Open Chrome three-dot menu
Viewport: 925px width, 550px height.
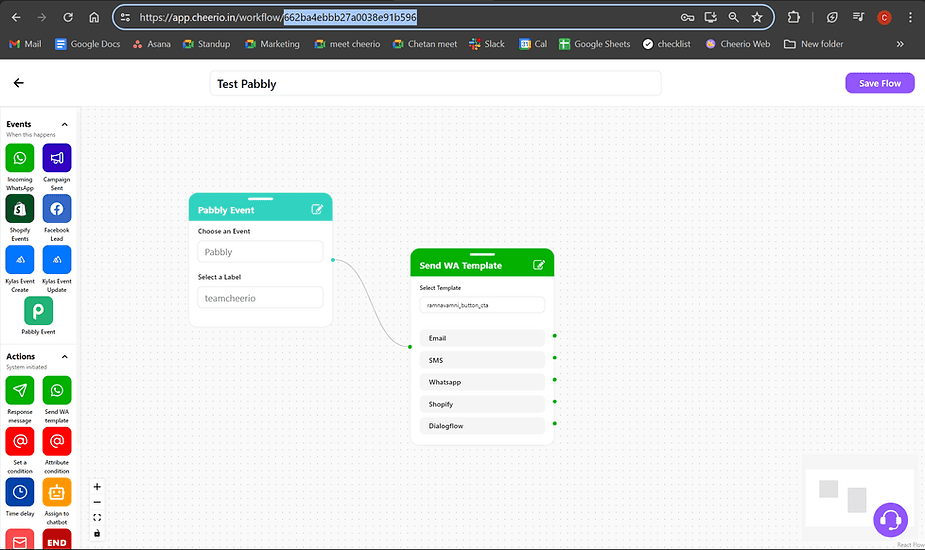point(910,17)
